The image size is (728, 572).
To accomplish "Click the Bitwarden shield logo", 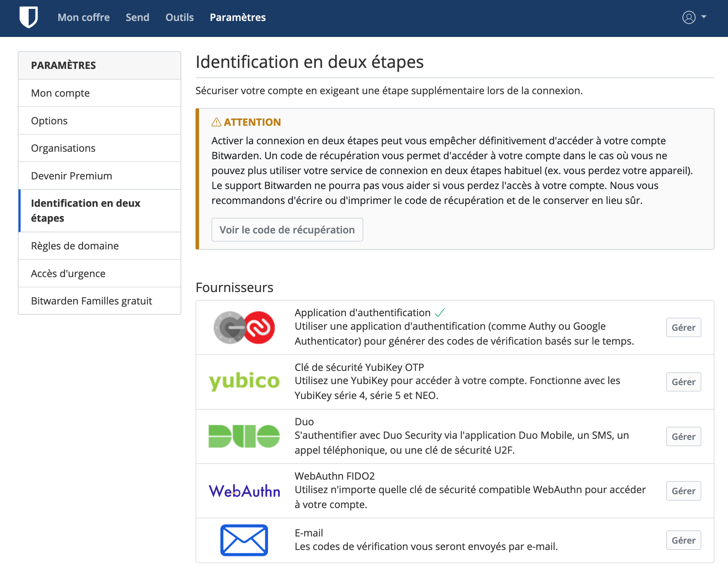I will (x=28, y=17).
